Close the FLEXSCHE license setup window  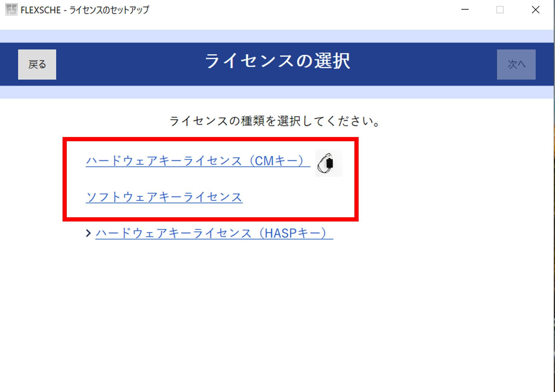point(535,10)
